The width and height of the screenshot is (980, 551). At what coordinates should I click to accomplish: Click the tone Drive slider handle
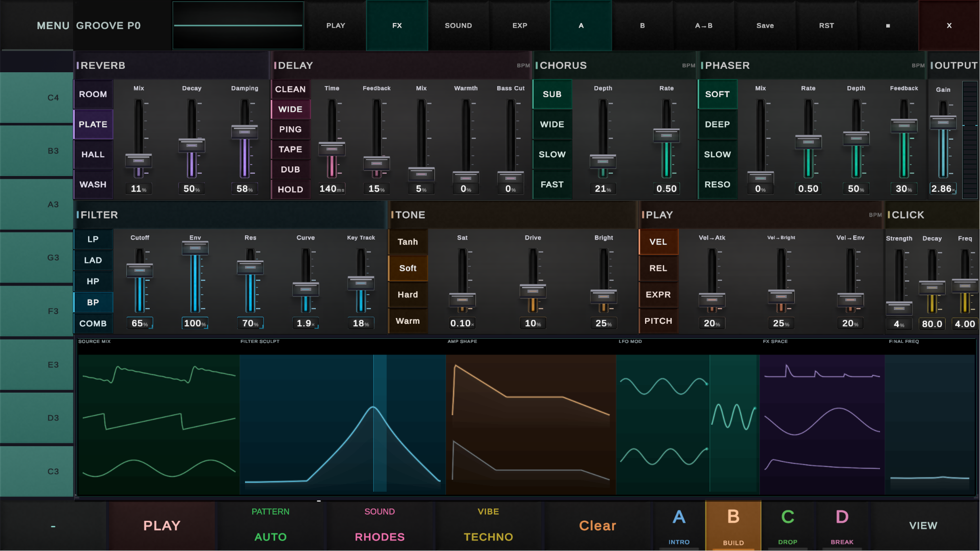coord(533,290)
